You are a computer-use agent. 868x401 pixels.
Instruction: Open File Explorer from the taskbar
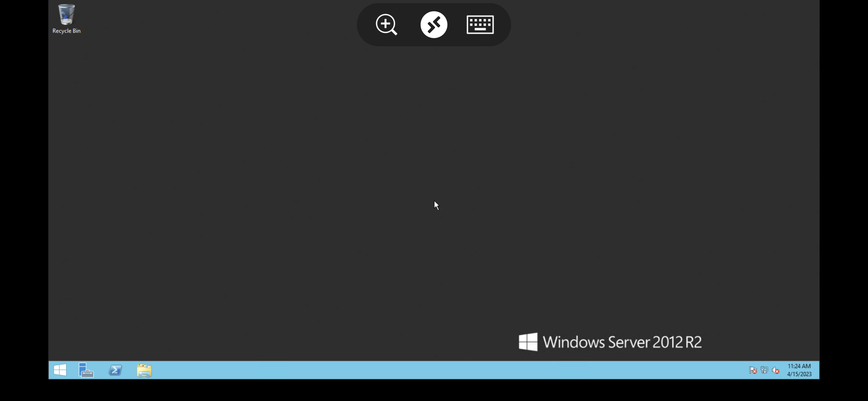(144, 370)
